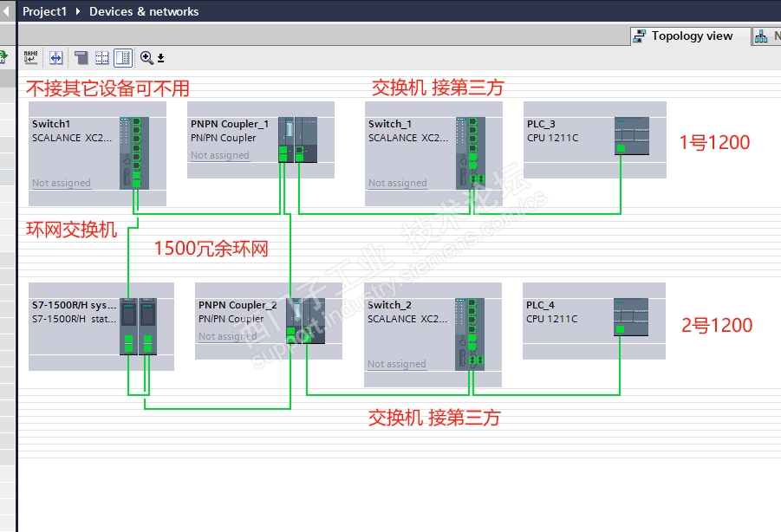Click the breadcrumb arrow after Project1
Viewport: 781px width, 532px height.
[78, 11]
